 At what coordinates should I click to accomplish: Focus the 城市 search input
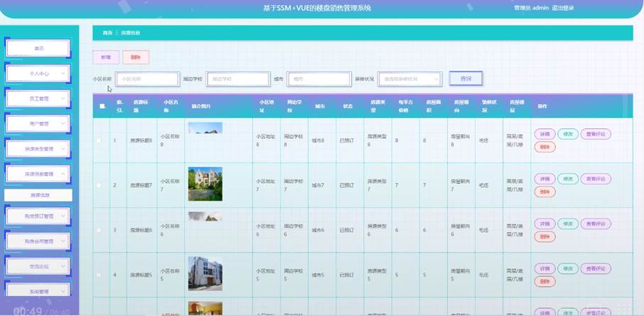(x=319, y=79)
